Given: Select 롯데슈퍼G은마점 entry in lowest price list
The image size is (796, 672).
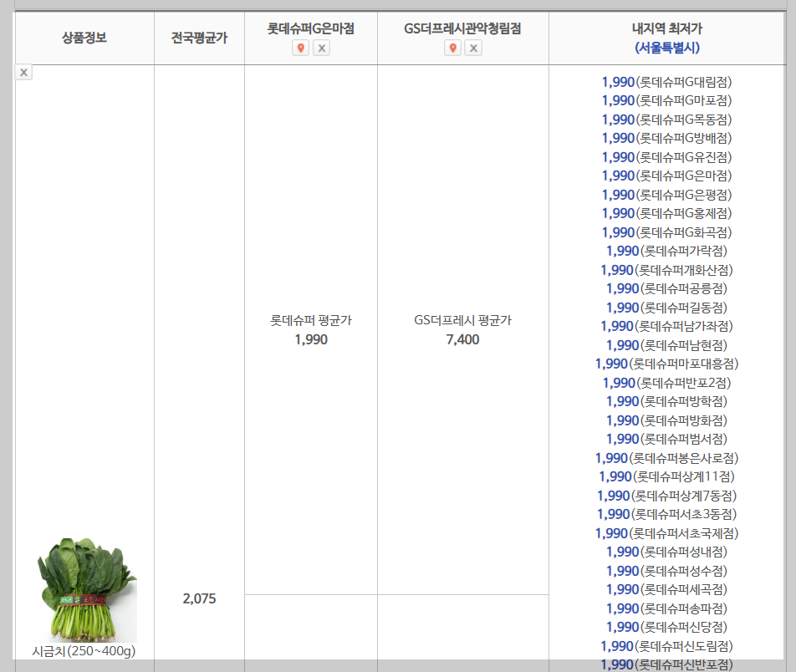Looking at the screenshot, I should 667,176.
